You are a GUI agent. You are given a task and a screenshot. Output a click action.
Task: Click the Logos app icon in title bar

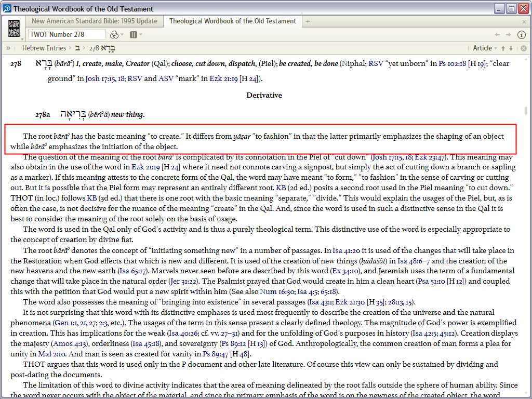(7, 8)
